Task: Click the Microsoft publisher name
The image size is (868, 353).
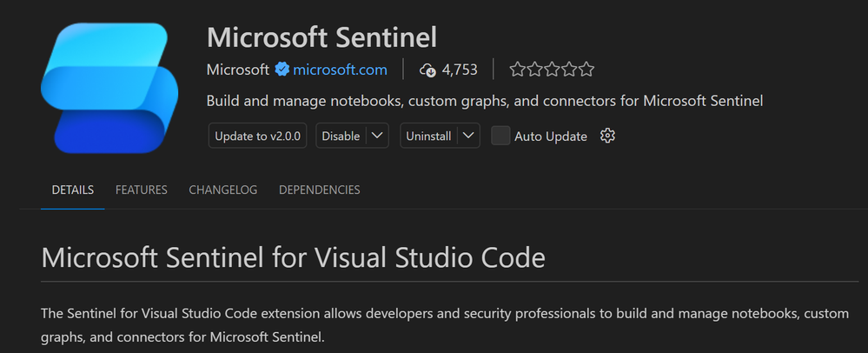Action: pyautogui.click(x=238, y=70)
